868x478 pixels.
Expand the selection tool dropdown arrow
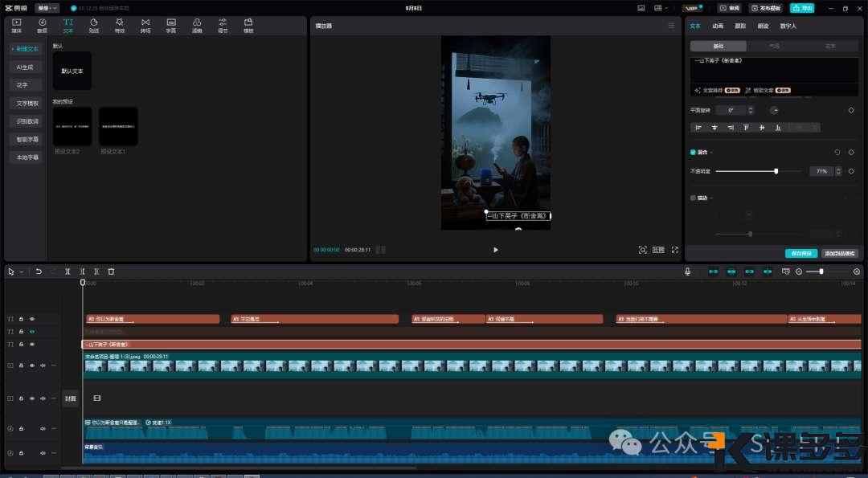(x=22, y=272)
